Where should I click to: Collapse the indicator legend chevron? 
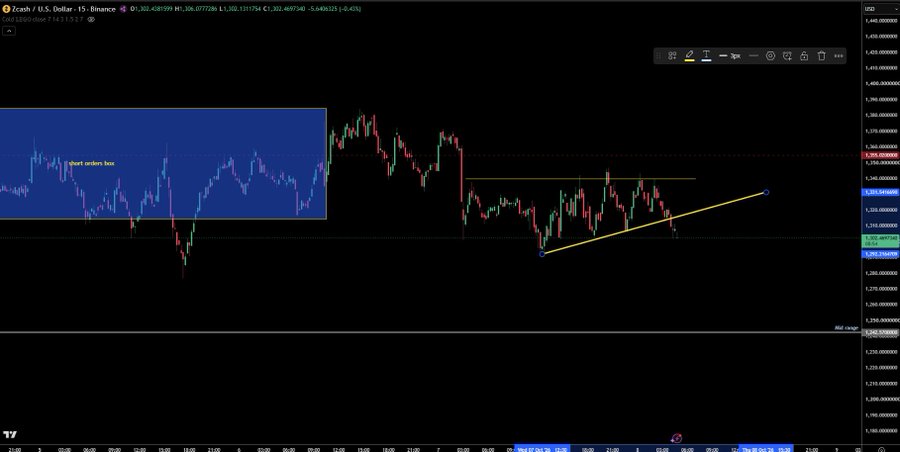[8, 30]
